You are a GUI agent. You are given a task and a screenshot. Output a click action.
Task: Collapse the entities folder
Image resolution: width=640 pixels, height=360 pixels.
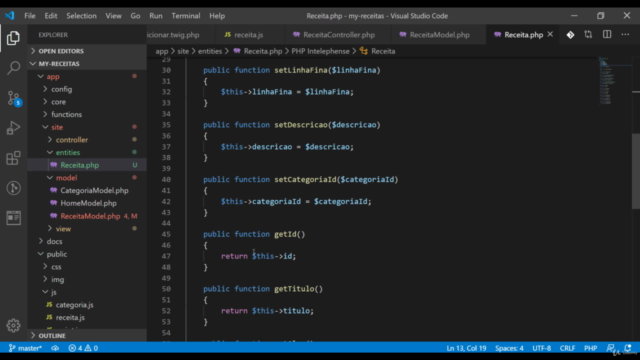(x=87, y=152)
